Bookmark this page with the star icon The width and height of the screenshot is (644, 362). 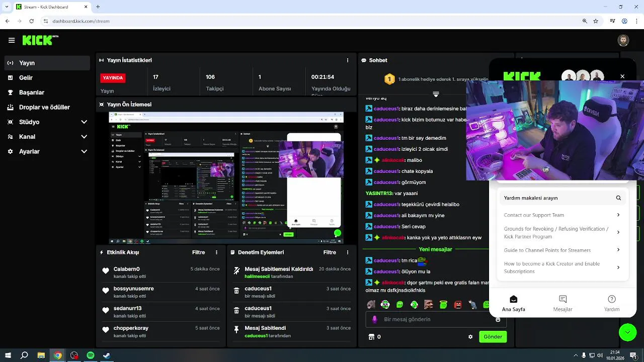click(x=596, y=21)
